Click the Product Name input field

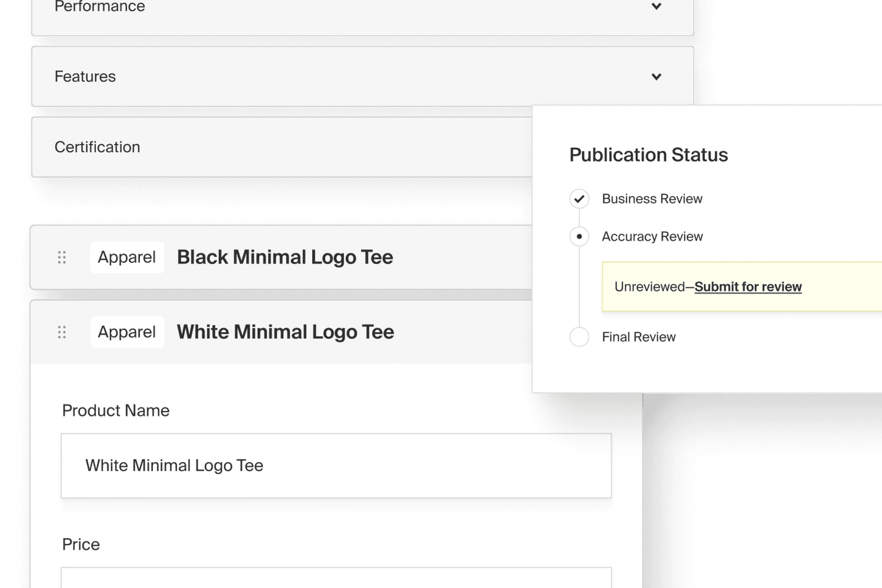click(336, 466)
